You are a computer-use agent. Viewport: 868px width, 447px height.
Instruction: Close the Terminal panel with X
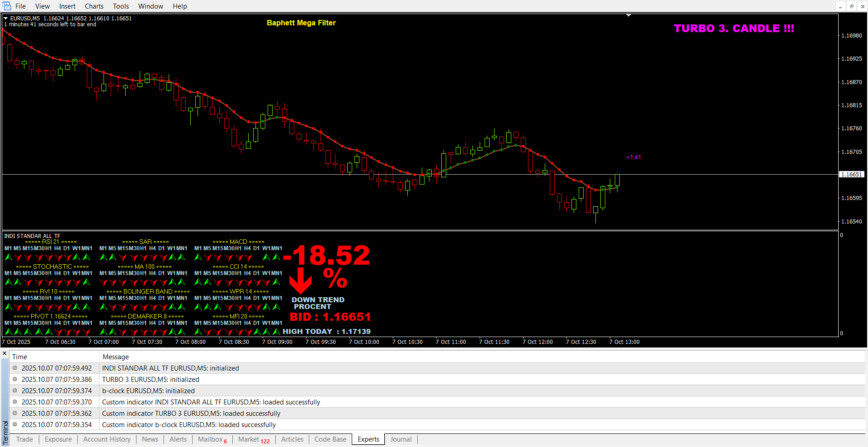click(5, 353)
